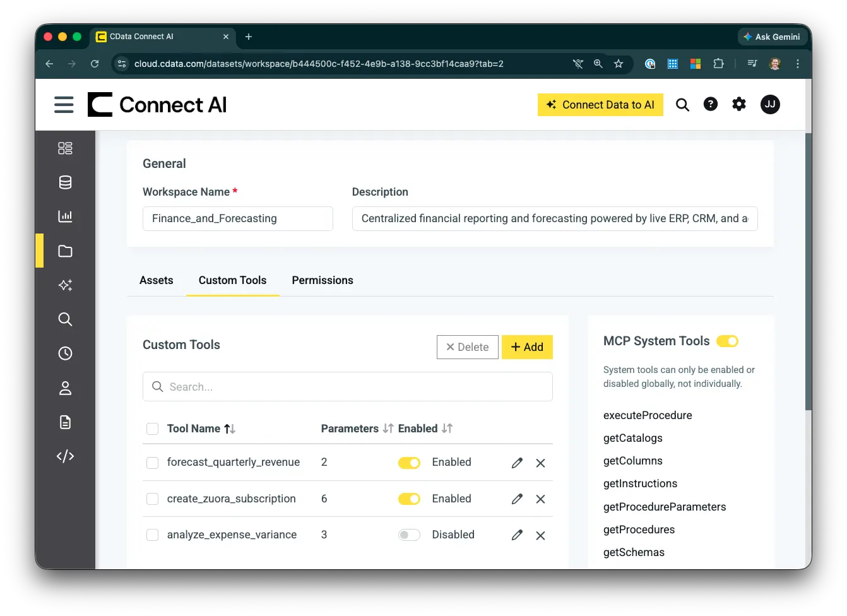The width and height of the screenshot is (847, 616).
Task: Edit forecast_quarterly_revenue using its pencil icon
Action: click(517, 463)
